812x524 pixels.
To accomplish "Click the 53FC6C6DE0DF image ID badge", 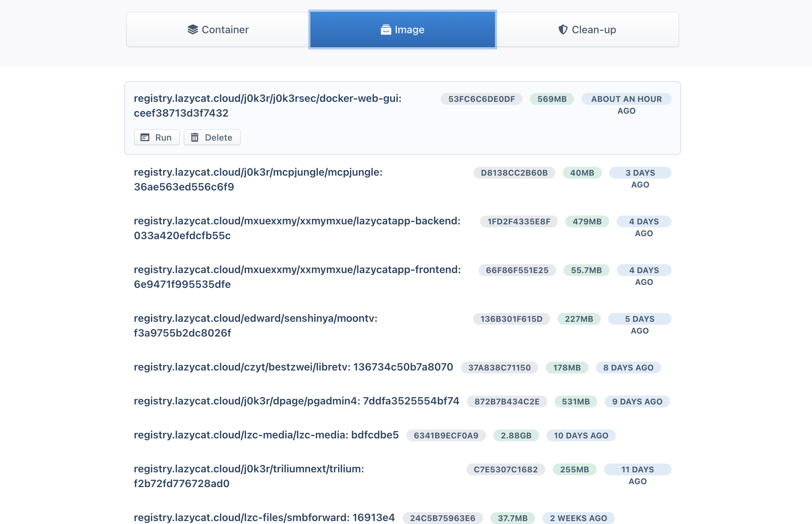I will tap(481, 99).
